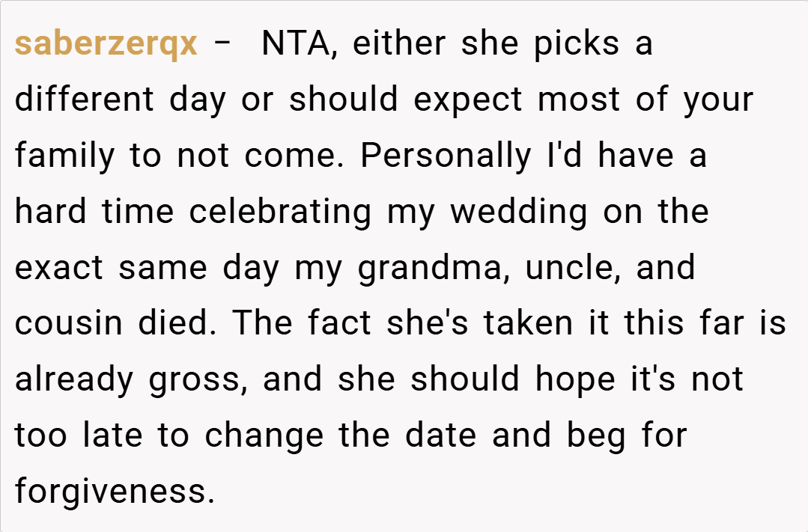Click the word "celebrating" in the comment
The width and height of the screenshot is (808, 532).
[x=279, y=213]
